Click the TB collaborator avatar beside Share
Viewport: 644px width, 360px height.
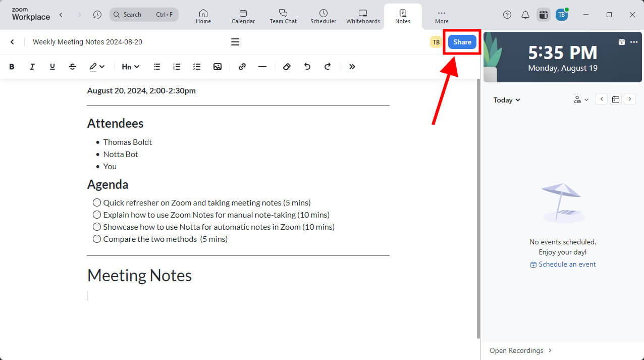click(436, 42)
